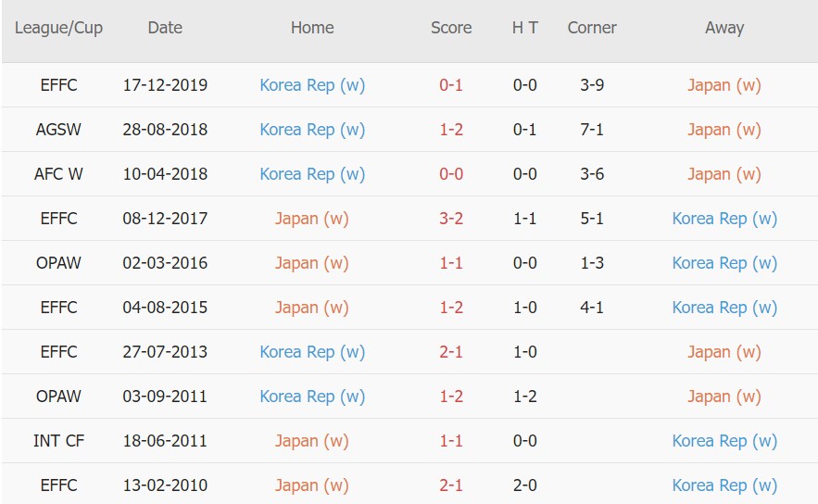818x504 pixels.
Task: Click the 3-9 corner value on 17-12-2019 row
Action: [592, 85]
